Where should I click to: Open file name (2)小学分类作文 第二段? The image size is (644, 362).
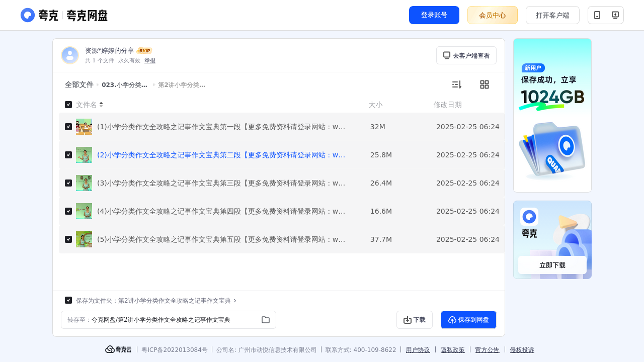point(221,155)
